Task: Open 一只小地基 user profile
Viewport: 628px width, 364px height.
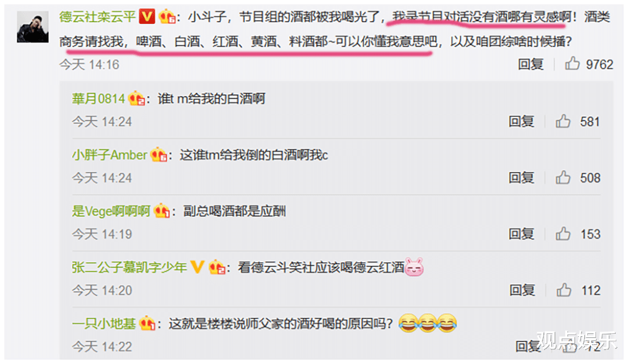Action: pyautogui.click(x=104, y=323)
